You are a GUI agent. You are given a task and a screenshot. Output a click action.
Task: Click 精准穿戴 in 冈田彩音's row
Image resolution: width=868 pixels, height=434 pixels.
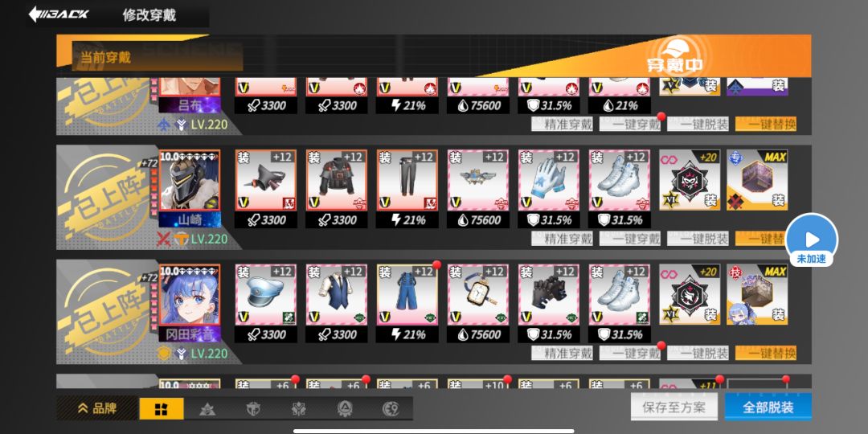(x=562, y=353)
